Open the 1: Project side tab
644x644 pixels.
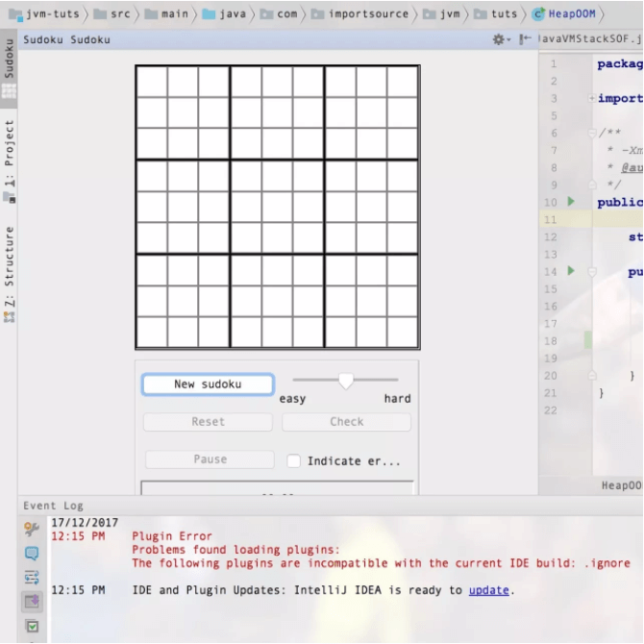pos(9,161)
